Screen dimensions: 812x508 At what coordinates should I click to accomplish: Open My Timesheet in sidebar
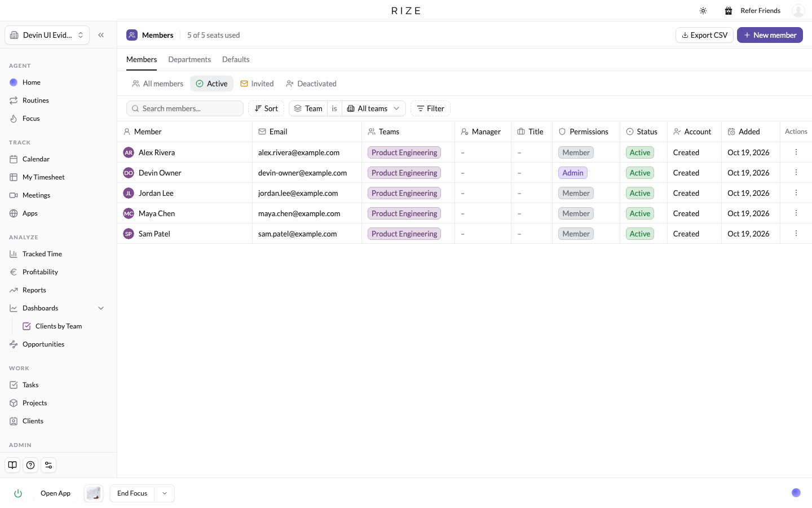click(x=58, y=177)
